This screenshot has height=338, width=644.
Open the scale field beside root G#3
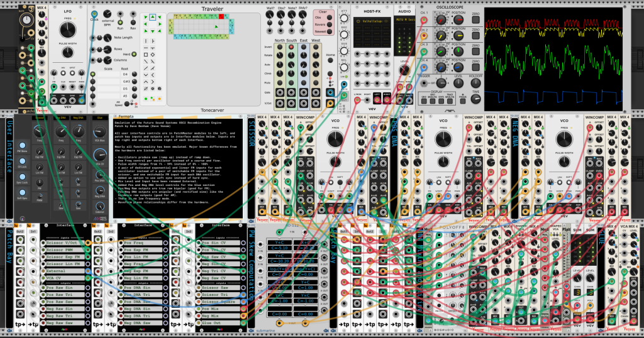tap(108, 81)
